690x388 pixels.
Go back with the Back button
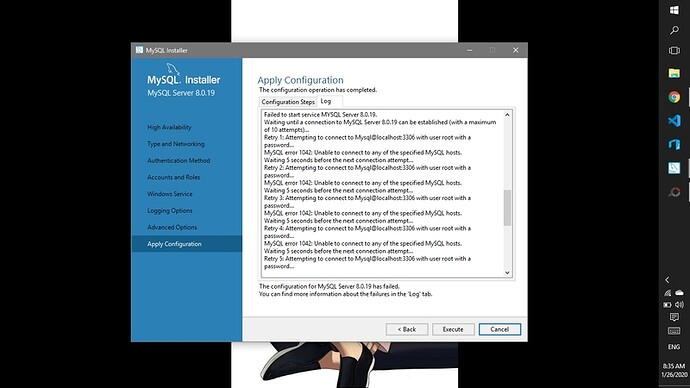(x=407, y=329)
